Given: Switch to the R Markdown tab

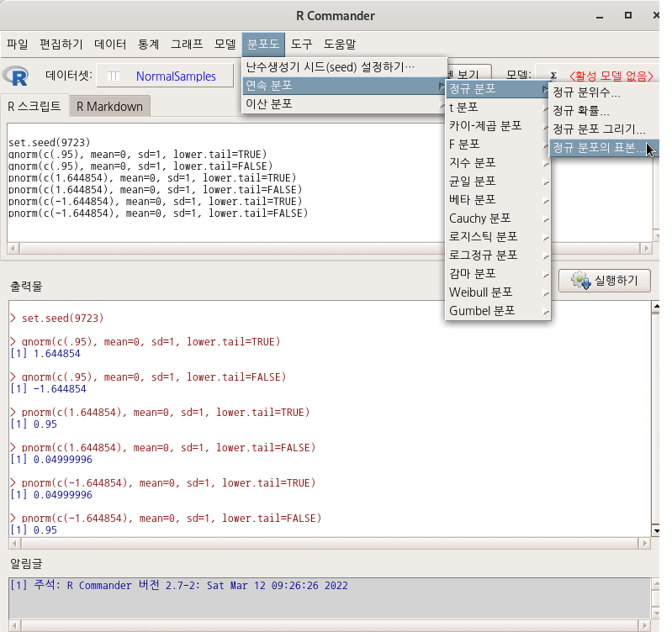Looking at the screenshot, I should 109,107.
